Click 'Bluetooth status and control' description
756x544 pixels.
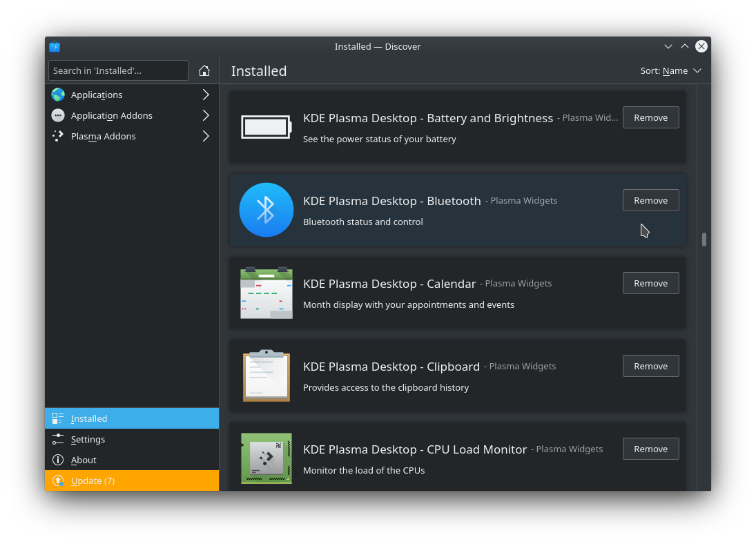coord(363,222)
